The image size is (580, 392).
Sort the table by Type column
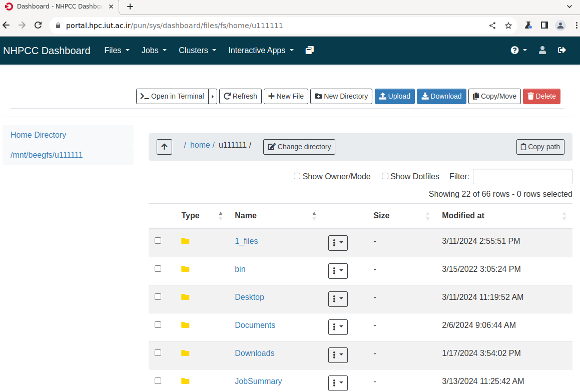[x=202, y=216]
